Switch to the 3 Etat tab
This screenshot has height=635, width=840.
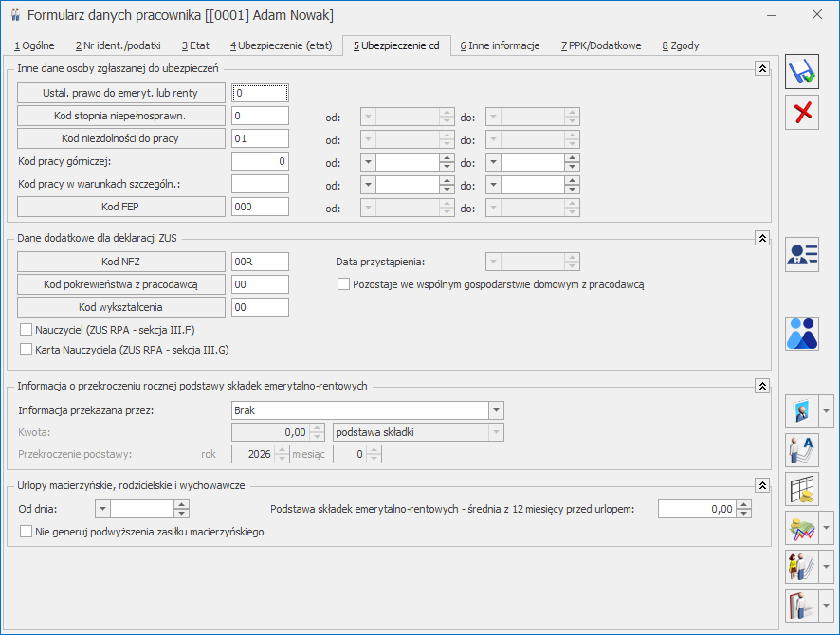(196, 45)
